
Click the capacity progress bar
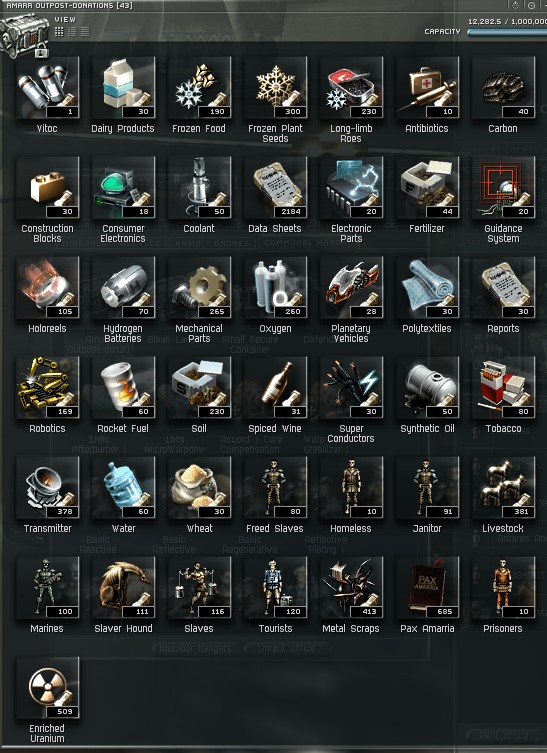click(x=507, y=32)
